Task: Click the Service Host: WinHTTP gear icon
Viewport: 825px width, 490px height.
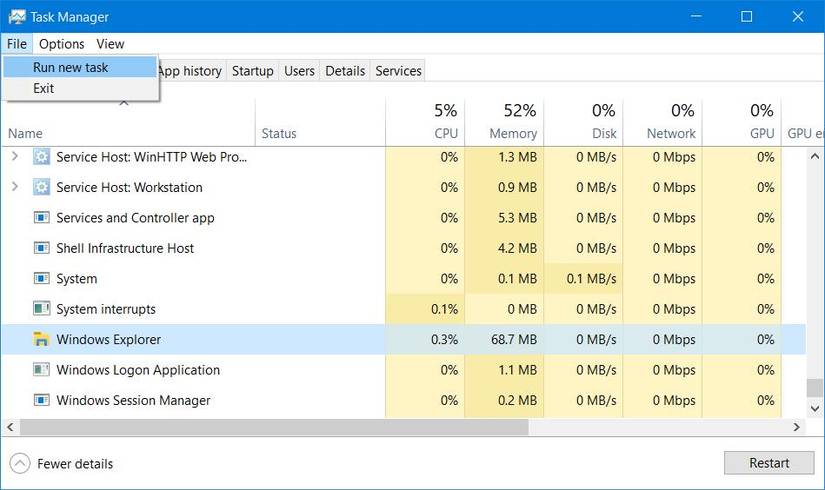Action: coord(42,156)
